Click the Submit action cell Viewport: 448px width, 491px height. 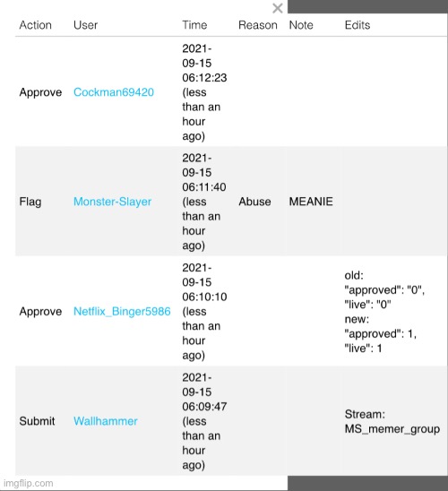[37, 421]
